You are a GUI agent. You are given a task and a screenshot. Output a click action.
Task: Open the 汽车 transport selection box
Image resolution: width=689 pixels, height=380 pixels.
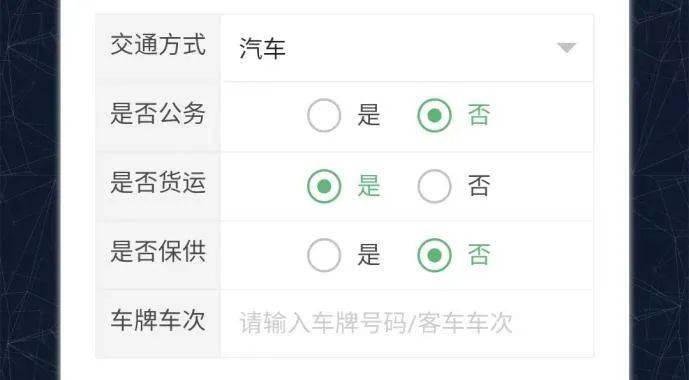tap(407, 48)
